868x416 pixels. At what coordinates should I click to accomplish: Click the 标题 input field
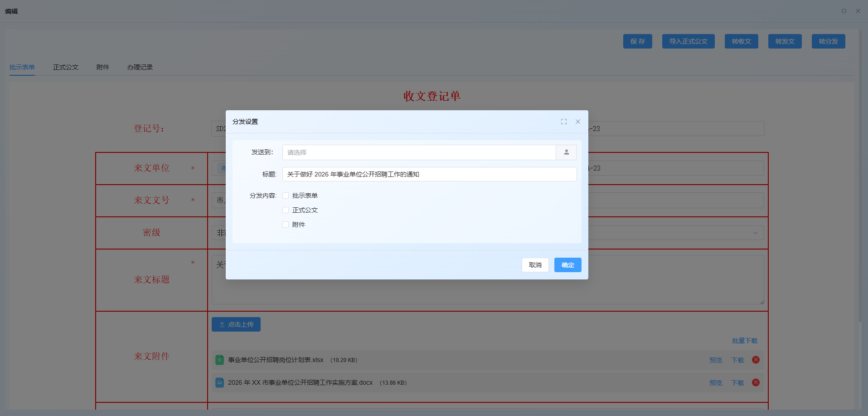click(429, 174)
